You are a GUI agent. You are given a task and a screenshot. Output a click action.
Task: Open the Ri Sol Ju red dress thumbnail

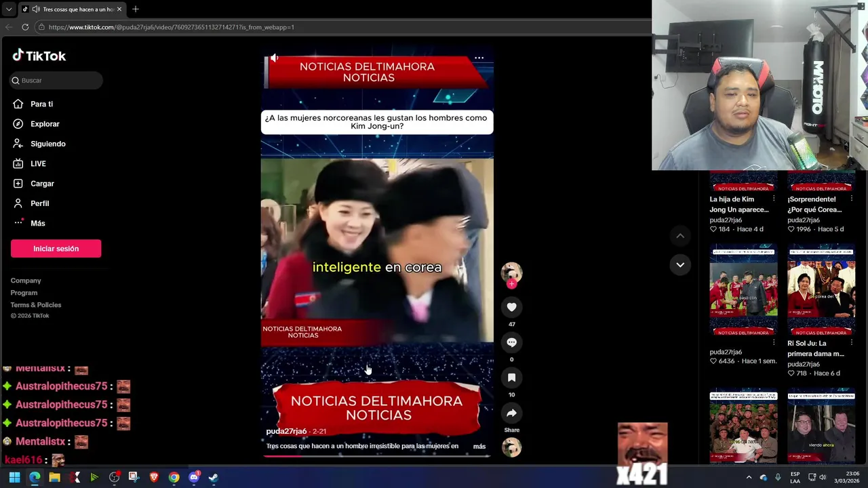(x=821, y=291)
